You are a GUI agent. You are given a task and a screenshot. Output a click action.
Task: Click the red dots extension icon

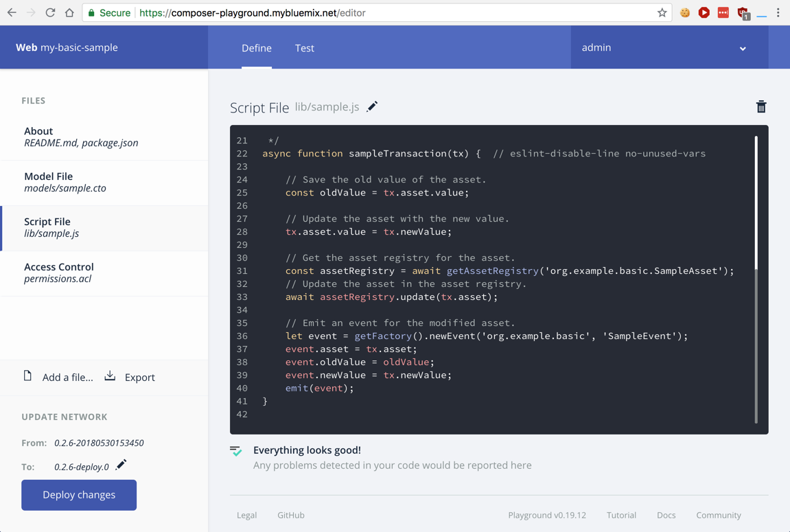click(x=723, y=12)
